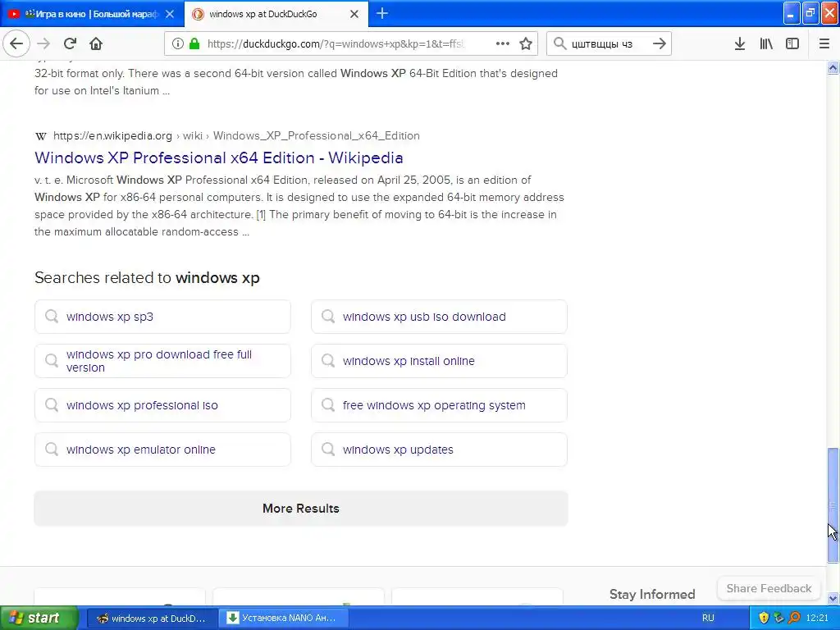Image resolution: width=840 pixels, height=630 pixels.
Task: Bookmark this page with the star
Action: (x=526, y=44)
